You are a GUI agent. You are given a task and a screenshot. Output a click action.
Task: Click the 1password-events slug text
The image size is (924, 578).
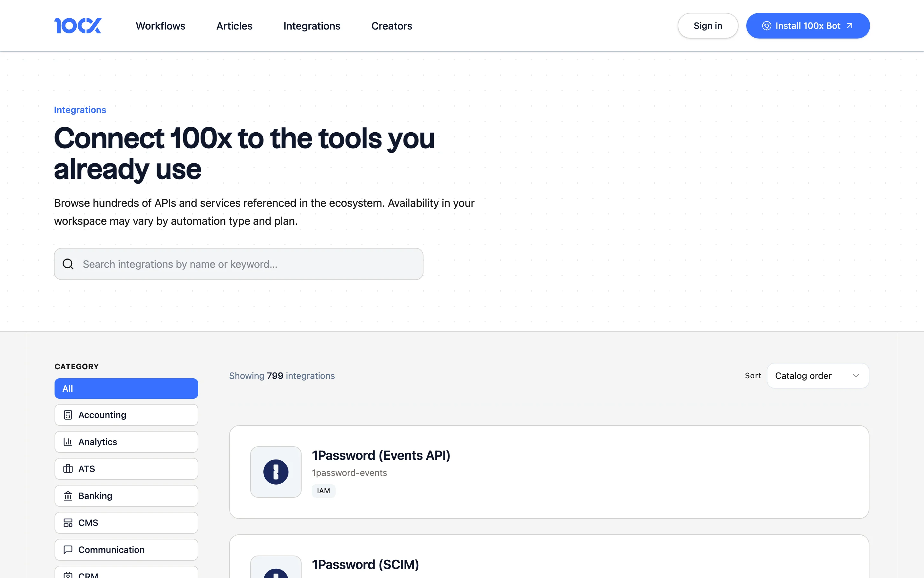(349, 473)
